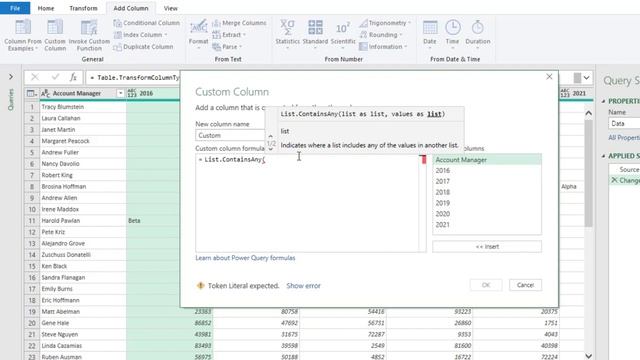Open the Date column menu
Viewport: 640px width, 360px height.
pyautogui.click(x=430, y=35)
